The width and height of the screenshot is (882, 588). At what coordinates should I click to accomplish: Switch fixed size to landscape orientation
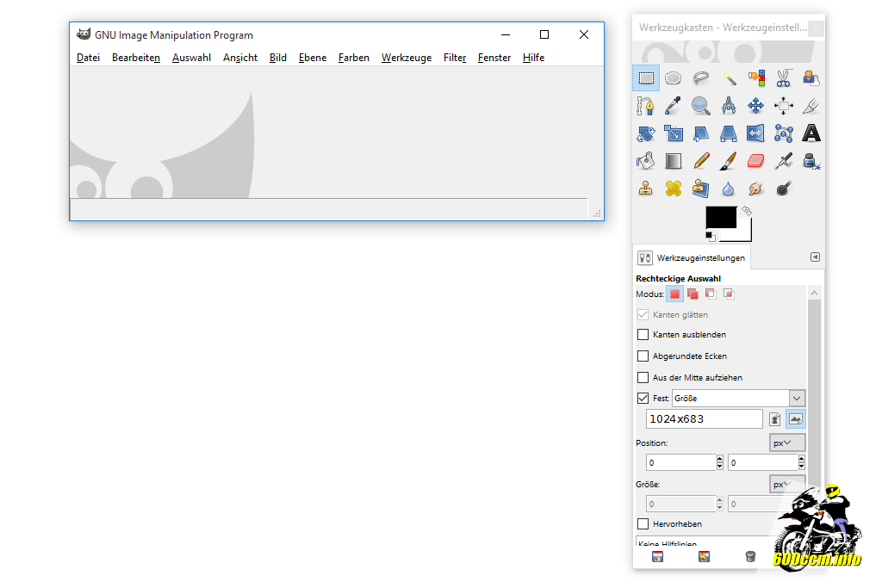tap(795, 418)
